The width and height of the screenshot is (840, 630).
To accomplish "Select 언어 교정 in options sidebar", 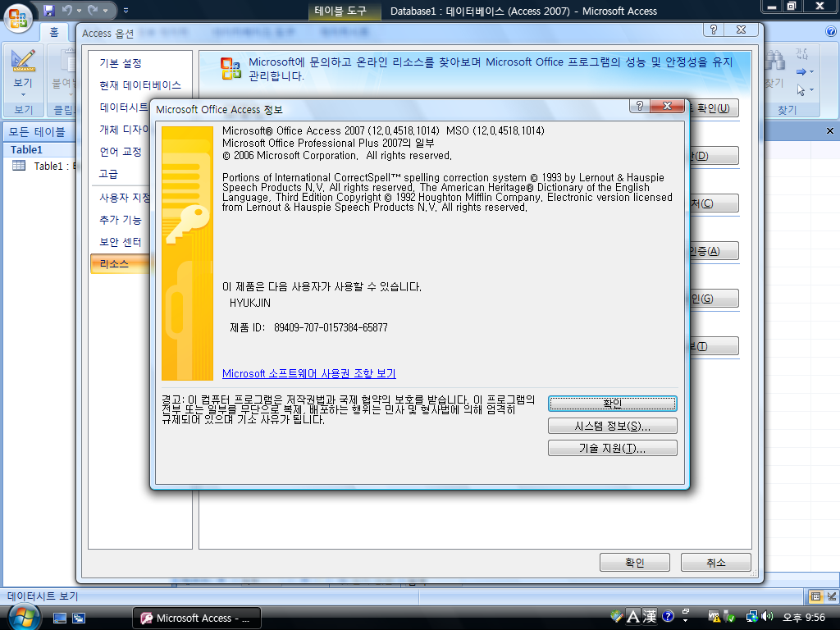I will [x=121, y=152].
